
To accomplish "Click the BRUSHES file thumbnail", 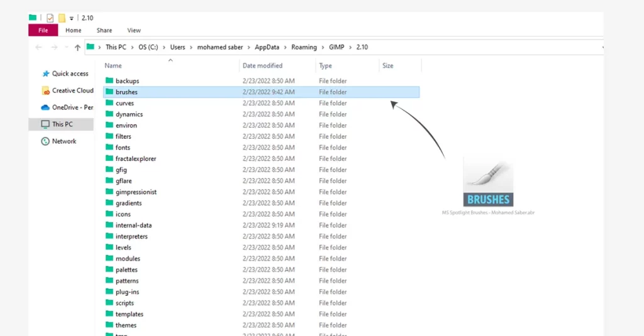I will pyautogui.click(x=488, y=183).
